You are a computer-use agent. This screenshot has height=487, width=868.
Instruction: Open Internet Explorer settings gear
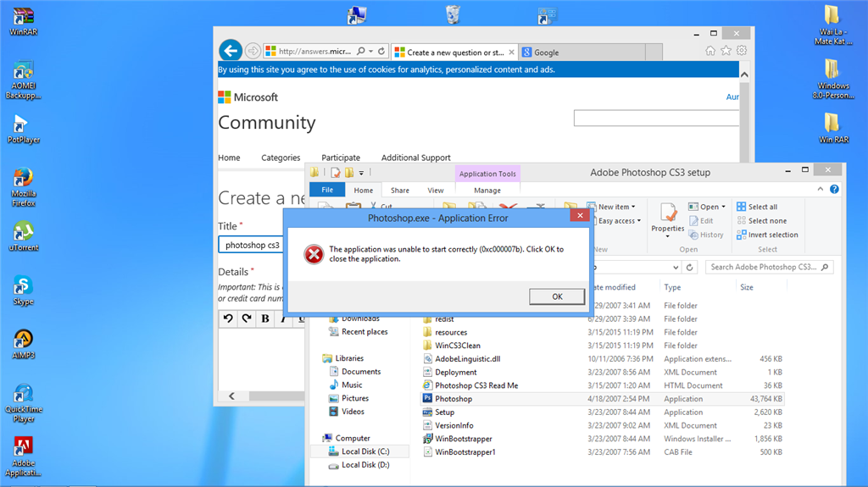point(742,51)
